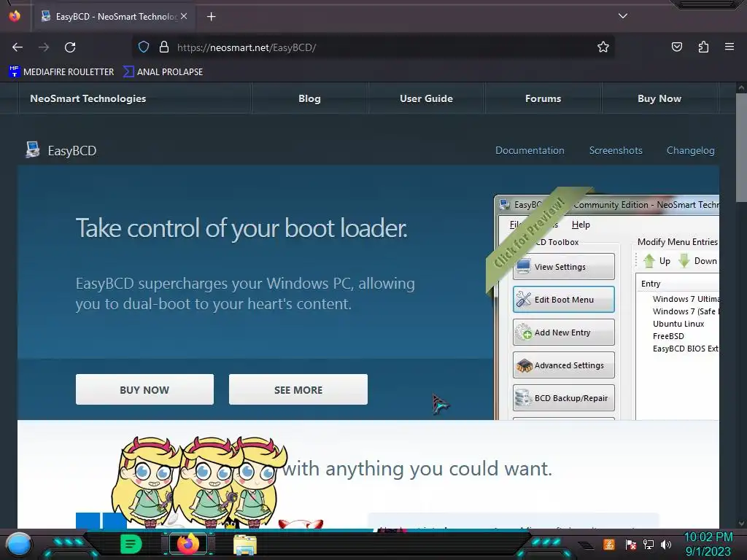Click the page vertical scrollbar

(x=741, y=147)
